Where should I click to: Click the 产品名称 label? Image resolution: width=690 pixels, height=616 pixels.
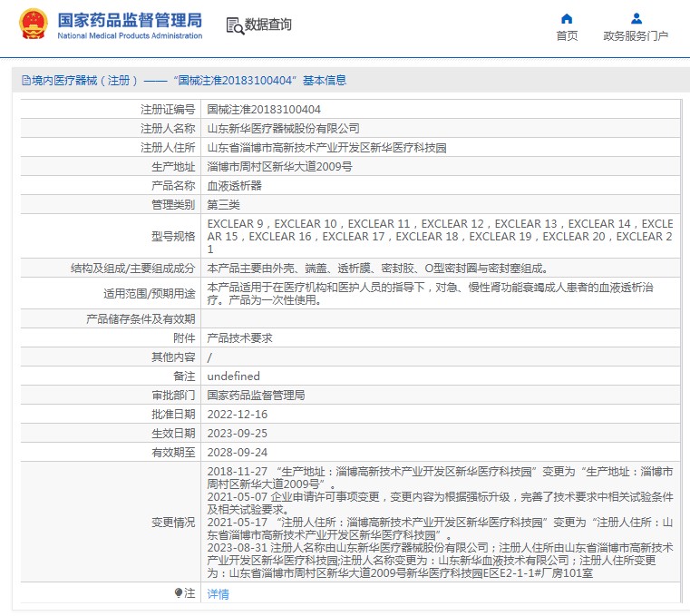point(173,186)
